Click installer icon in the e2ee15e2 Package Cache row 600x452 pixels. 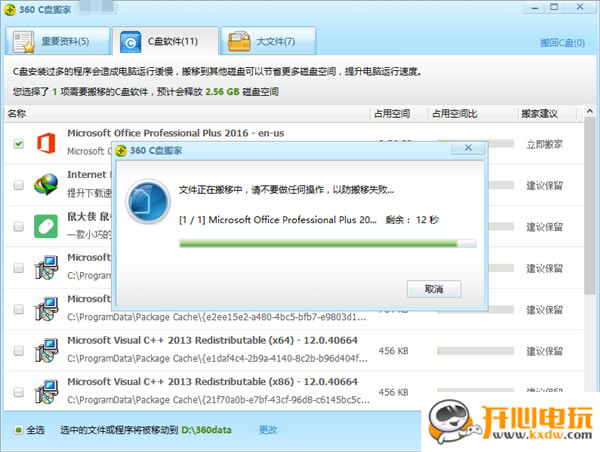click(x=46, y=308)
